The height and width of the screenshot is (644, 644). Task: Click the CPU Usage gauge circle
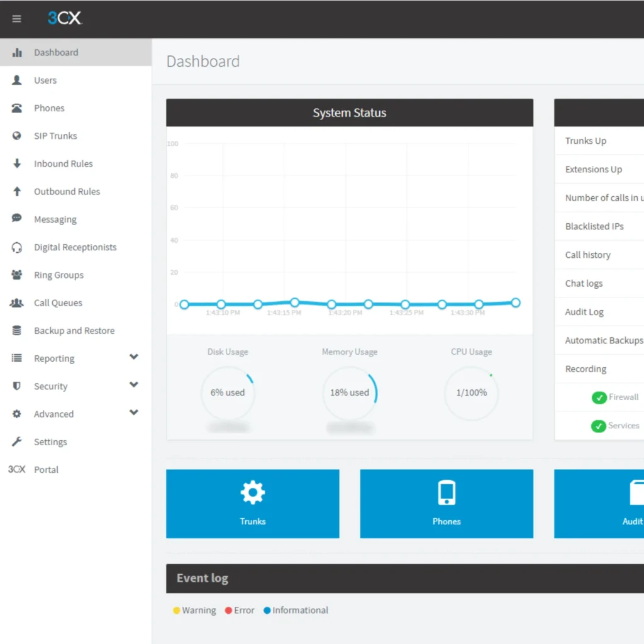471,392
